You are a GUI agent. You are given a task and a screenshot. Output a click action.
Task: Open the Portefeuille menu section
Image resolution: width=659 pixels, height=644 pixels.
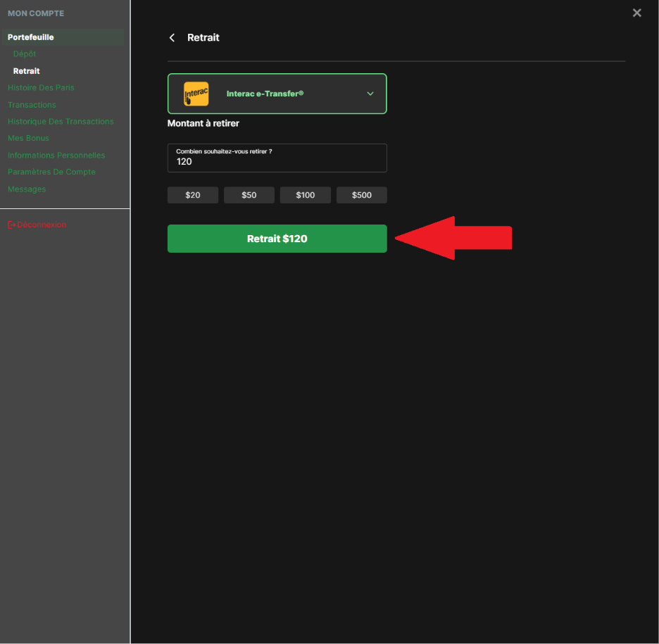tap(31, 37)
